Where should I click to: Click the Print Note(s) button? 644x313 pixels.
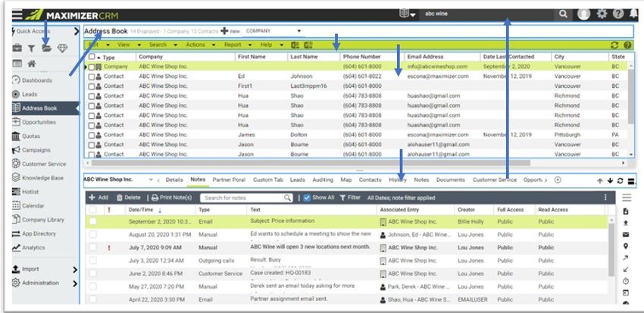click(172, 198)
